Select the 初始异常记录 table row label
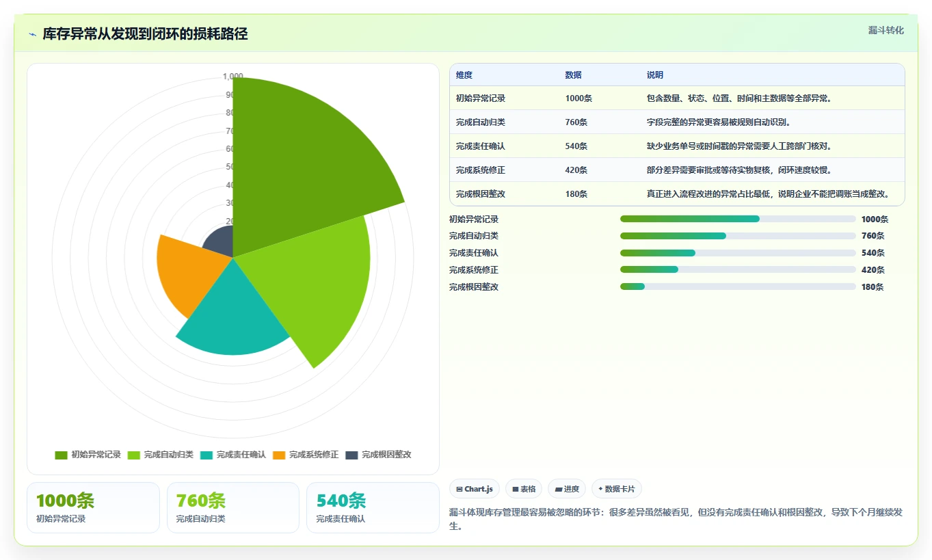The height and width of the screenshot is (560, 932). pos(481,98)
